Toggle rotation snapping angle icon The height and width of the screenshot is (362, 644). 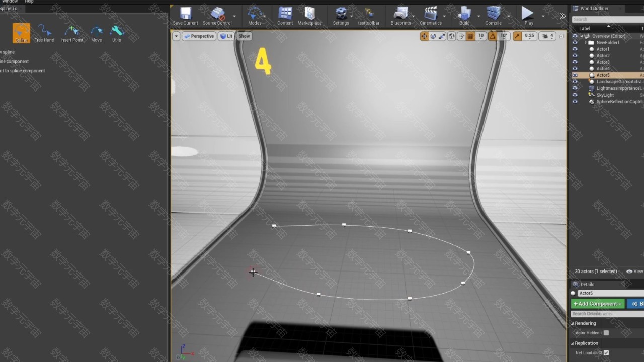[x=493, y=36]
